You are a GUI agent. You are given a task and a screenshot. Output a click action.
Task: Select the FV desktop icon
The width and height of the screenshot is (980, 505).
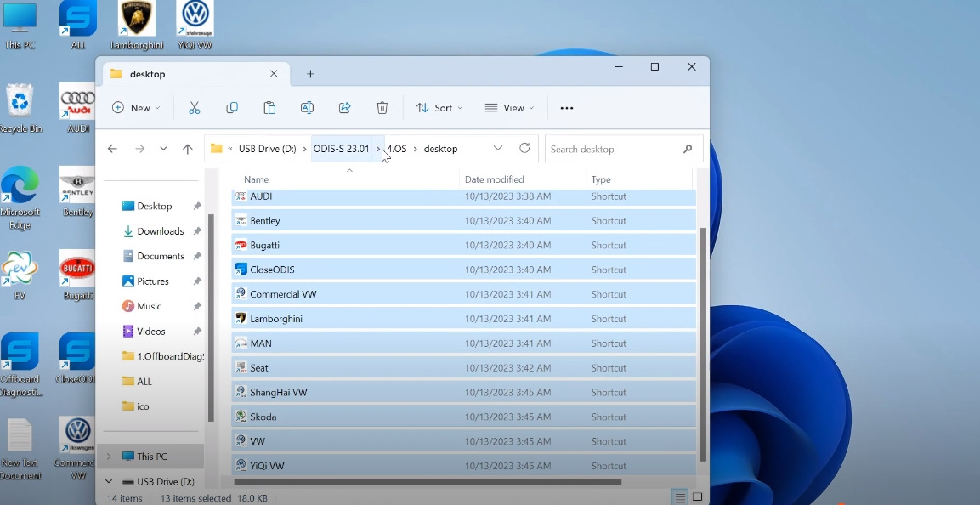tap(20, 275)
